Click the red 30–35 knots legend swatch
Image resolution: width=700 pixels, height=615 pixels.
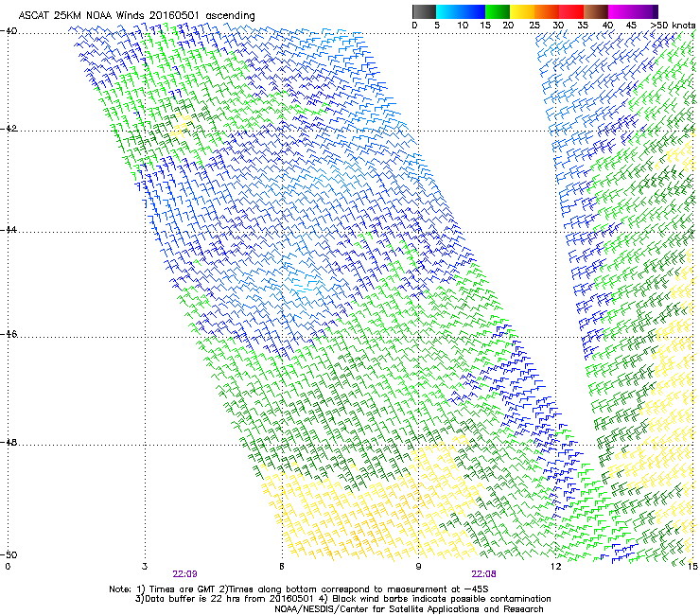(571, 11)
